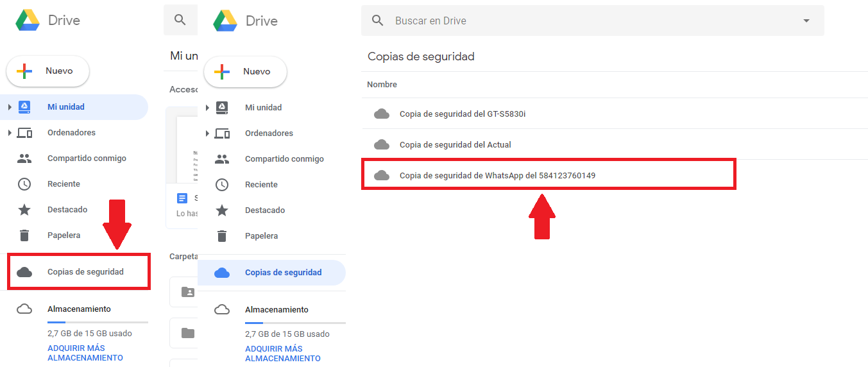
Task: Open Reciente label in the left screenshot
Action: (64, 184)
